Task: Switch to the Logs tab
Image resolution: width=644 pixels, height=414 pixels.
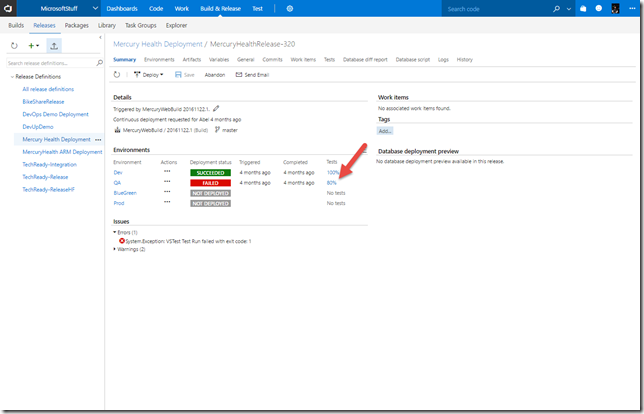Action: pos(443,60)
